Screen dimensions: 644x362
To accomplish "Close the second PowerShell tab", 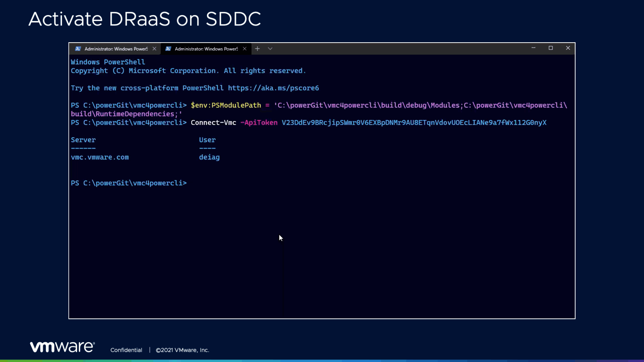I will [x=245, y=49].
